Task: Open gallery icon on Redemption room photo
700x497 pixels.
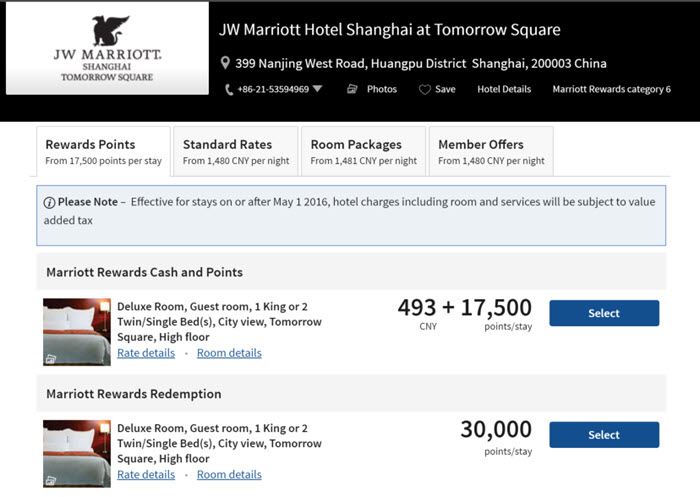Action: coord(51,480)
